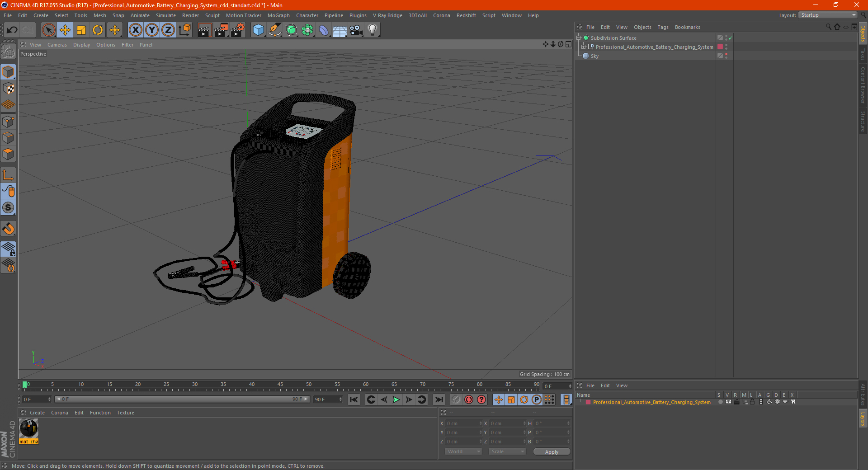Add a Light object
Viewport: 868px width, 470px height.
coord(372,30)
